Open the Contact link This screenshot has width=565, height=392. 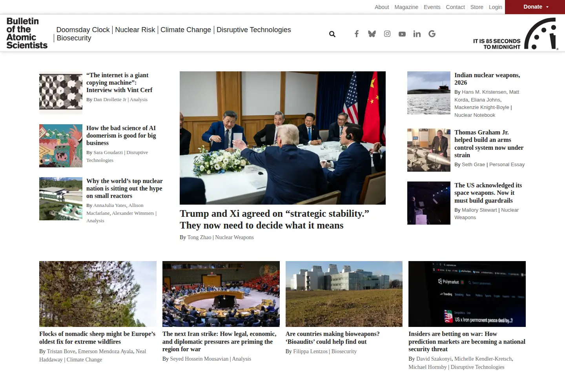pyautogui.click(x=455, y=7)
